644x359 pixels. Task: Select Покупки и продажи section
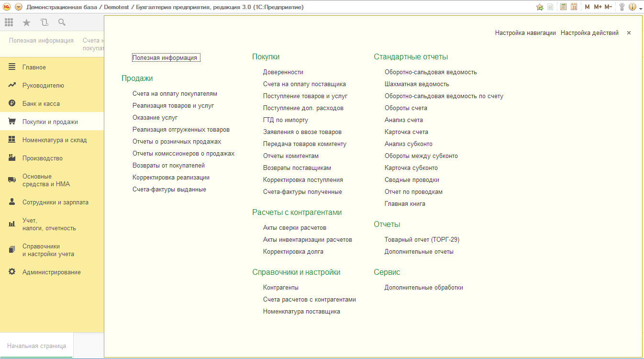(52, 122)
